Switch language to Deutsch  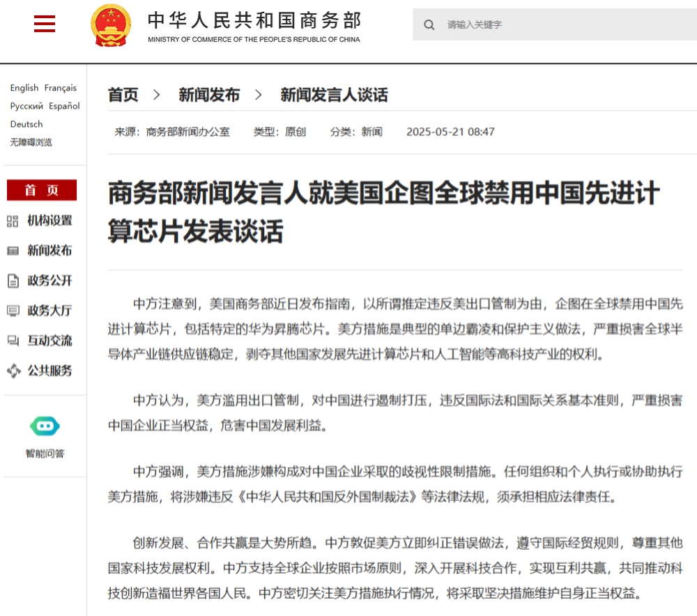pos(26,124)
